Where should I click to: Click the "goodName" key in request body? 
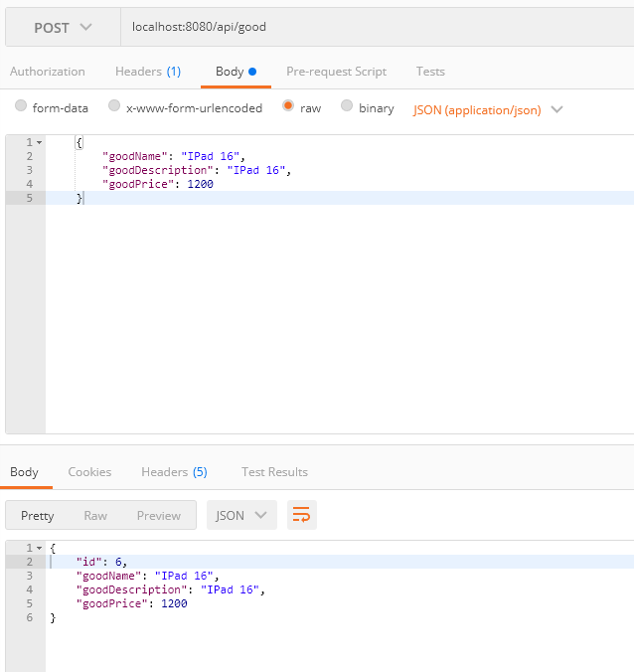(134, 156)
